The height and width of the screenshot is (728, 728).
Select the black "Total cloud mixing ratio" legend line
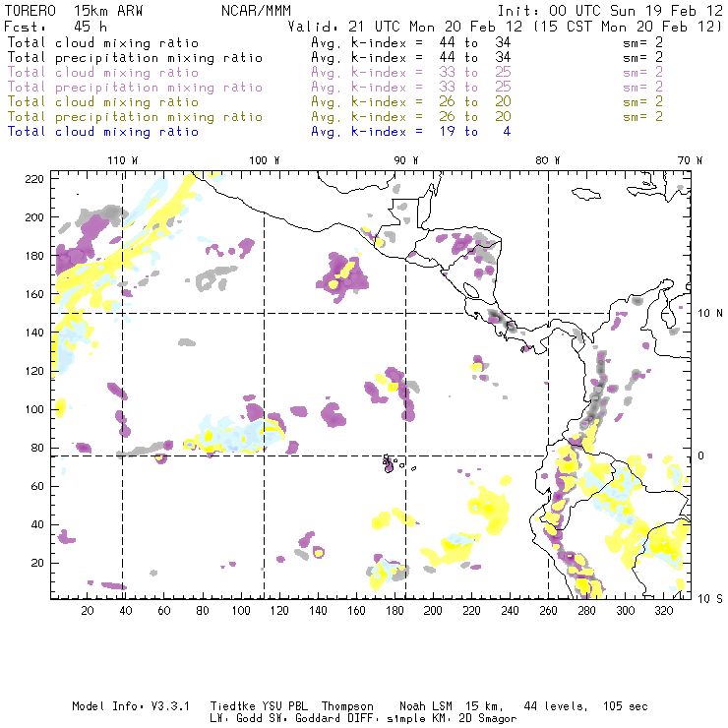tap(103, 43)
